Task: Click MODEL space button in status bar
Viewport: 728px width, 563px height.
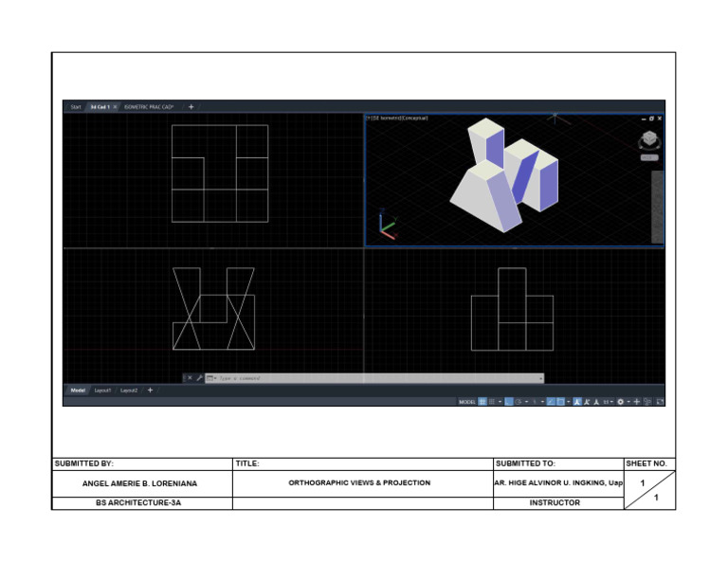Action: tap(467, 402)
